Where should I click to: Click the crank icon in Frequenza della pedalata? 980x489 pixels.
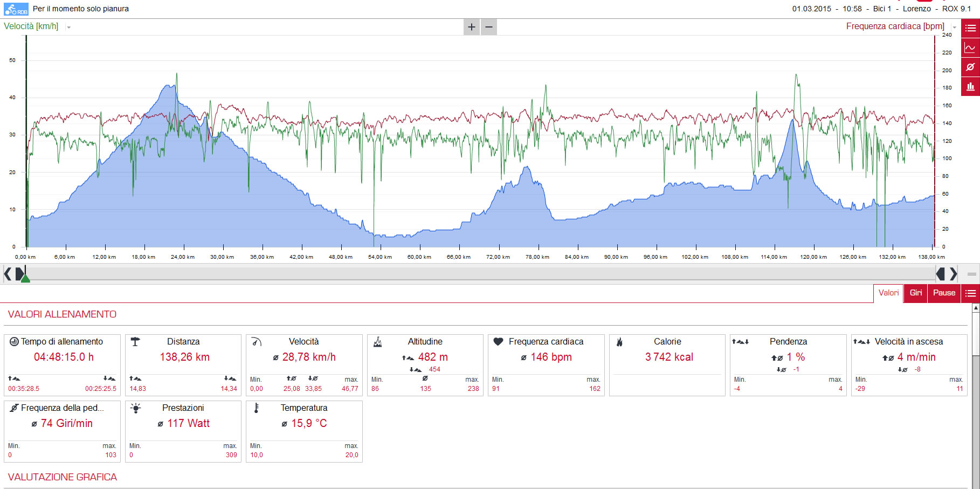14,408
